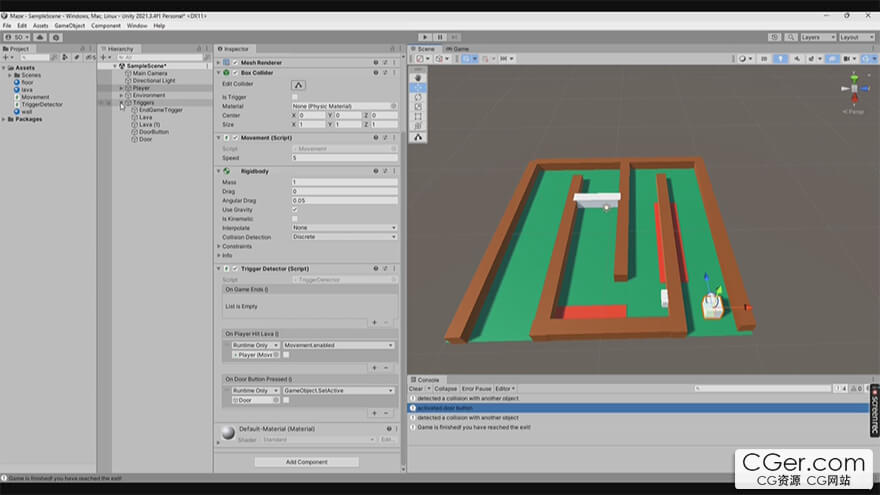Image resolution: width=880 pixels, height=495 pixels.
Task: Click the Rigidbody component icon
Action: pos(226,171)
